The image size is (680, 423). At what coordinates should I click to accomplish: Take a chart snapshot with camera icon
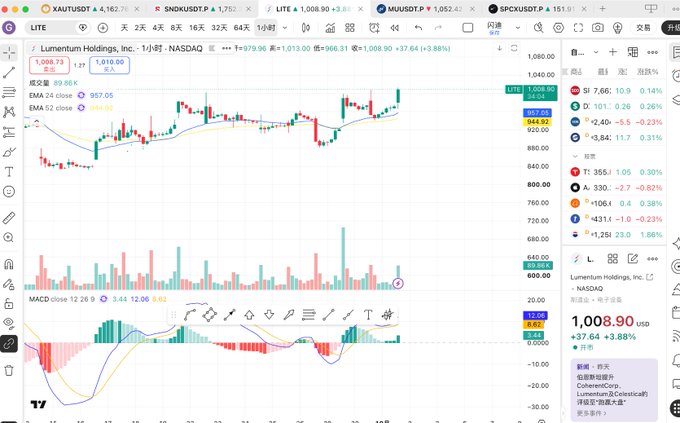598,28
